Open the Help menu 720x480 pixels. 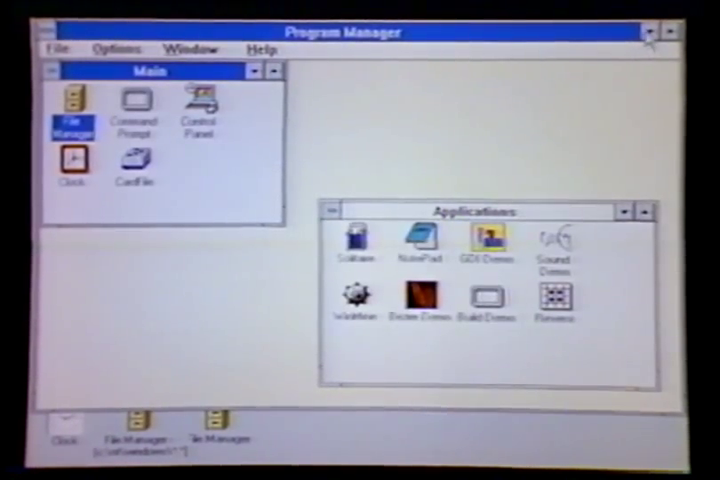(x=261, y=50)
